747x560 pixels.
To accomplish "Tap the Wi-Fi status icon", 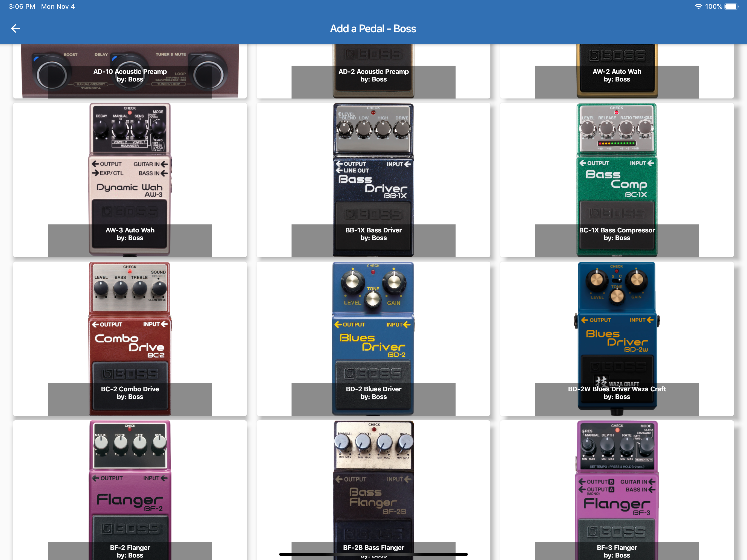I will coord(698,6).
